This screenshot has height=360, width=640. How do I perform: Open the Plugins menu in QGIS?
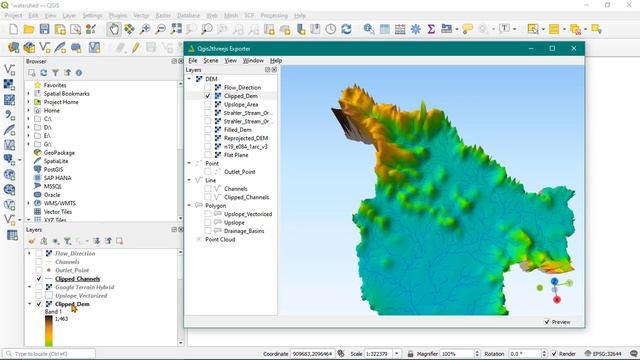pos(118,16)
